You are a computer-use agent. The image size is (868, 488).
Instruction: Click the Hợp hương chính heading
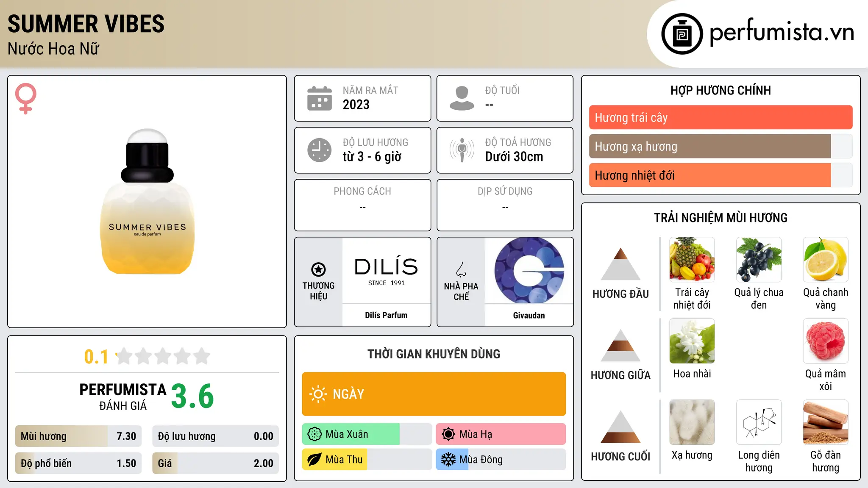[721, 90]
